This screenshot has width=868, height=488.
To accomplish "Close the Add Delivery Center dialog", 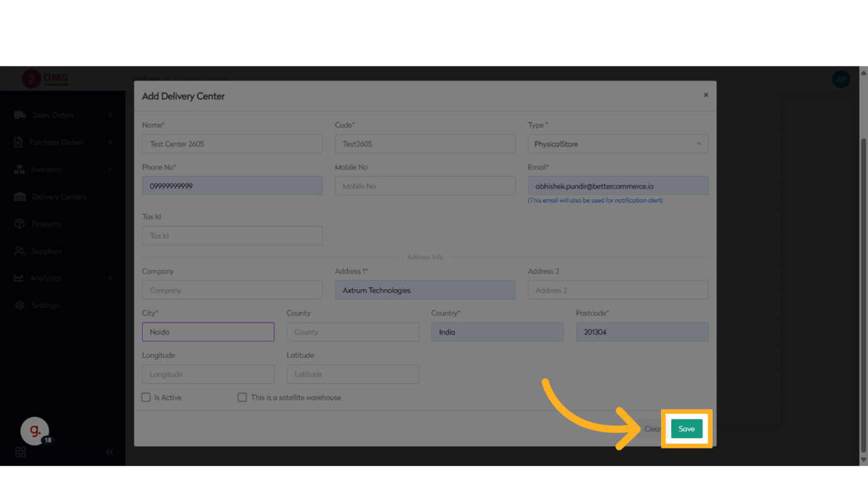I will click(x=706, y=95).
